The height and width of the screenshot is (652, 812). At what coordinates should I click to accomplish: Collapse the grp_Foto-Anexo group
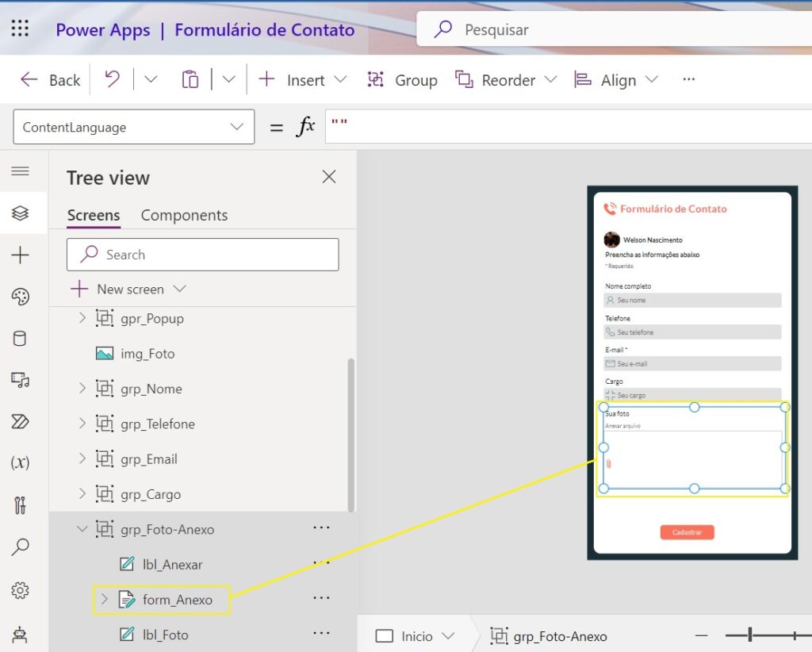tap(82, 529)
